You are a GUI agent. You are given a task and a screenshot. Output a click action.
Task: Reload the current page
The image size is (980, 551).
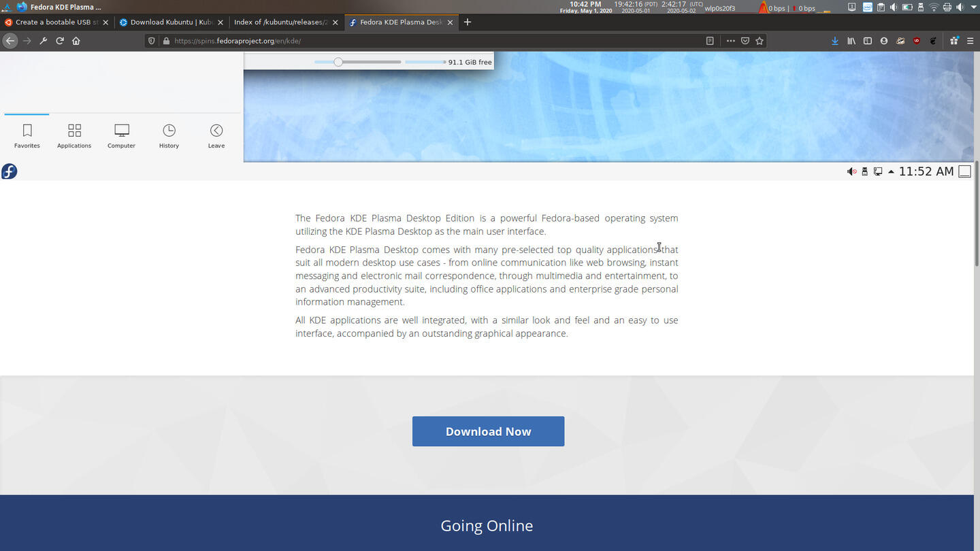pyautogui.click(x=60, y=41)
